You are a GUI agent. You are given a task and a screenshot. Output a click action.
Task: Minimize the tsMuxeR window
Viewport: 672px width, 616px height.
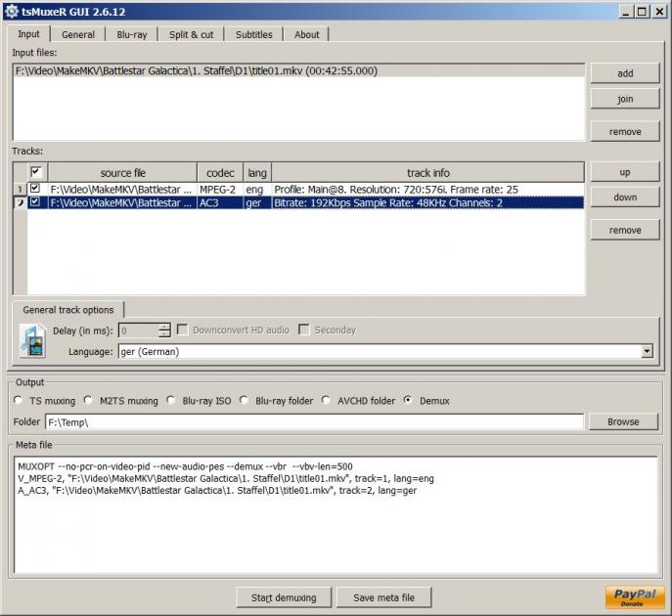[x=626, y=12]
